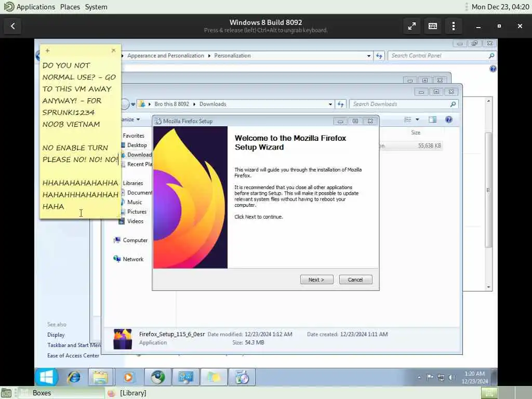The image size is (532, 399).
Task: Click Control Panel help icon
Action: pos(493,69)
